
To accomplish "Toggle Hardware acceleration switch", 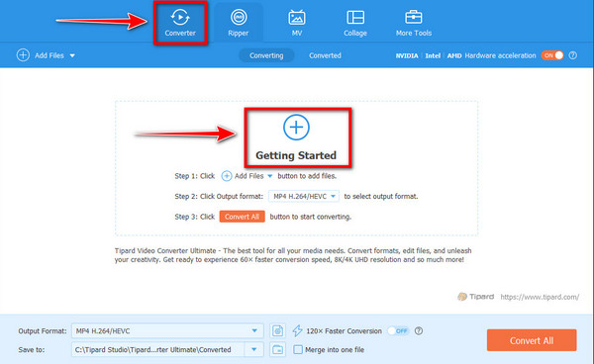I will [552, 55].
